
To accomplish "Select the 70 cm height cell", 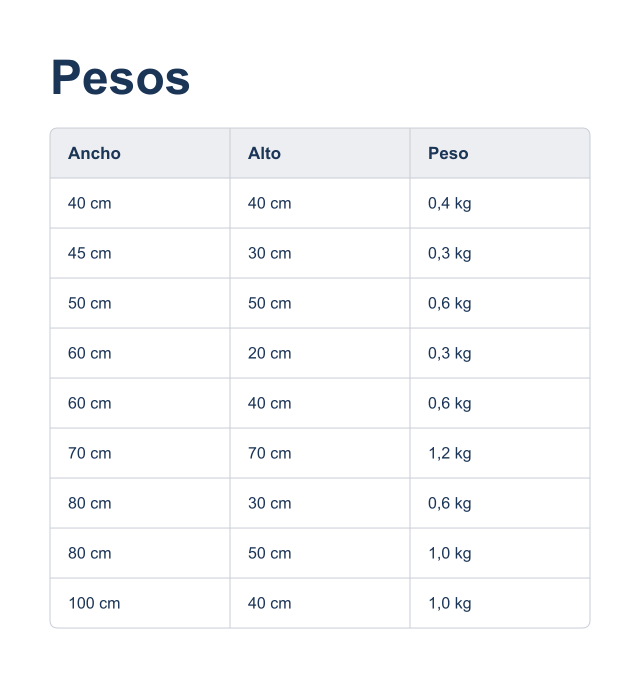I will [320, 453].
